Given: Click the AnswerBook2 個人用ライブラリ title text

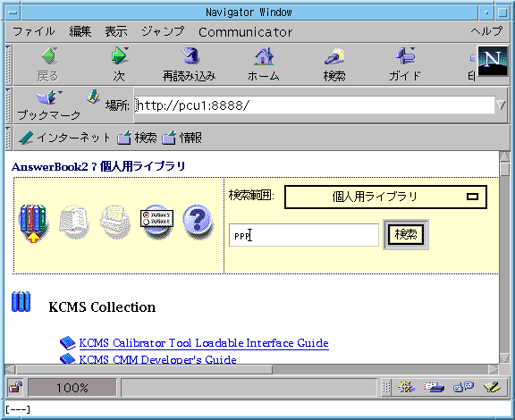Looking at the screenshot, I should click(98, 166).
